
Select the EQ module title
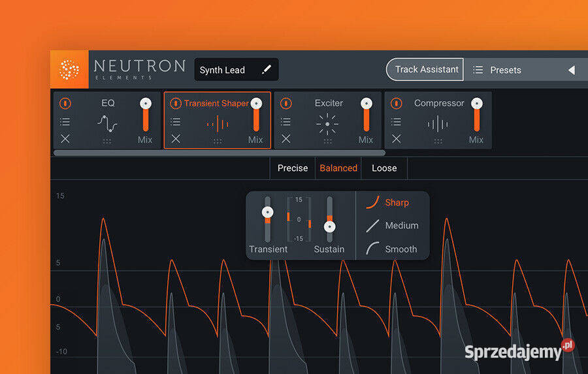point(108,102)
